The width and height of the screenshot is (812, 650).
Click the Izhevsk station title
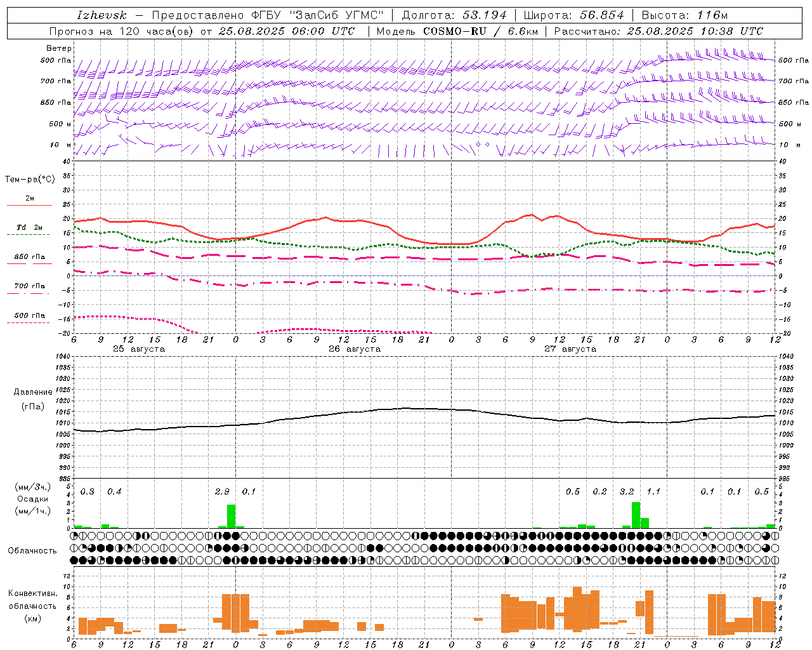click(x=101, y=15)
